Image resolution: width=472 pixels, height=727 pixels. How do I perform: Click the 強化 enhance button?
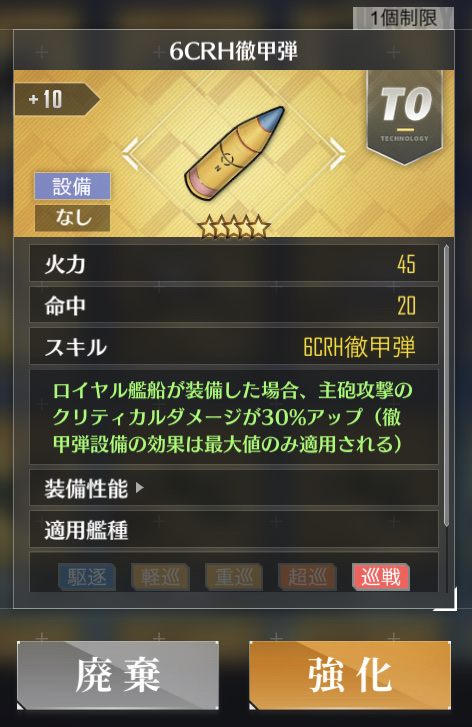pos(350,675)
